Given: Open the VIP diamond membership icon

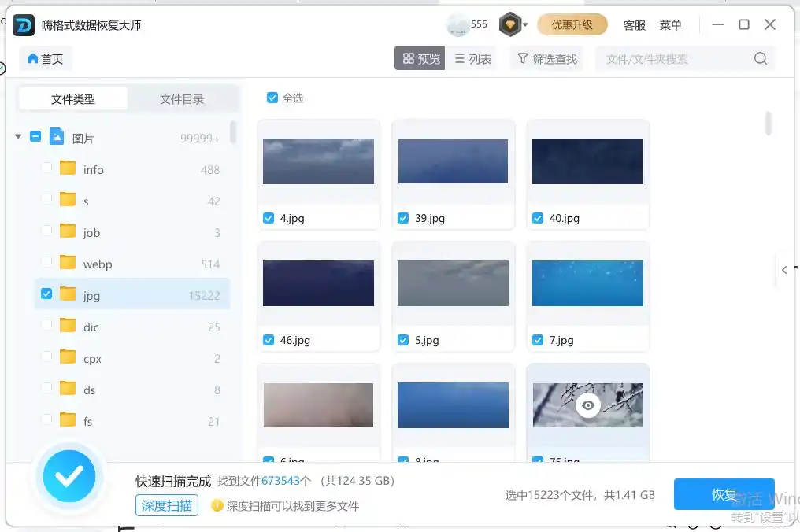Looking at the screenshot, I should pyautogui.click(x=509, y=24).
